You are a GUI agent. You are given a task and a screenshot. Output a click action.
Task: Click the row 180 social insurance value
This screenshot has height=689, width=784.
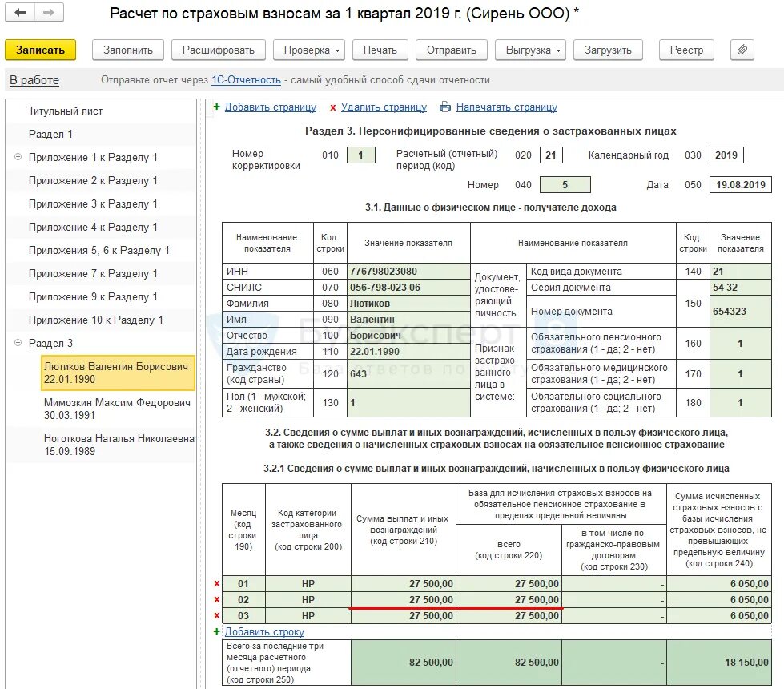coord(741,403)
